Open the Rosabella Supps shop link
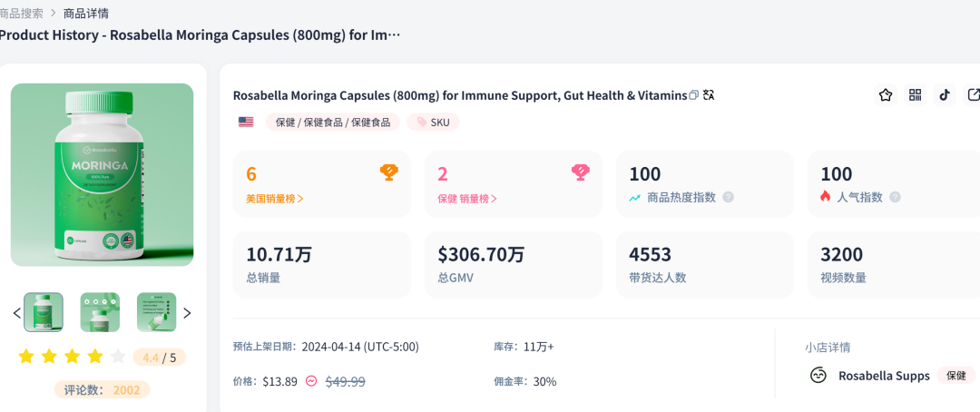The width and height of the screenshot is (980, 412). [x=883, y=376]
